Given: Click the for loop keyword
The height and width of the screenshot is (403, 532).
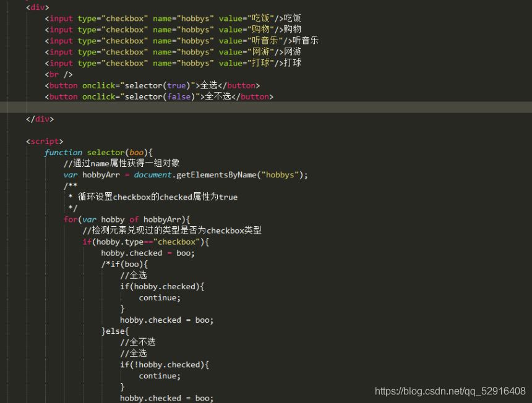Looking at the screenshot, I should click(71, 219).
